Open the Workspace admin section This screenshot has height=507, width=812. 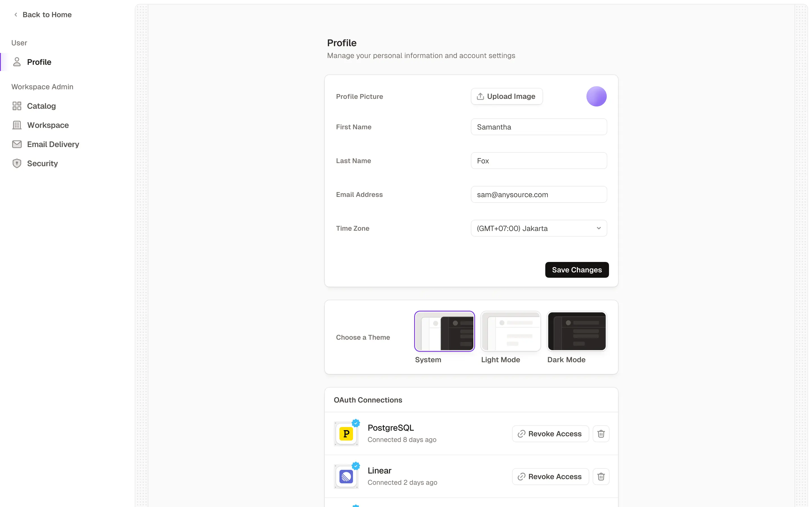pyautogui.click(x=48, y=125)
